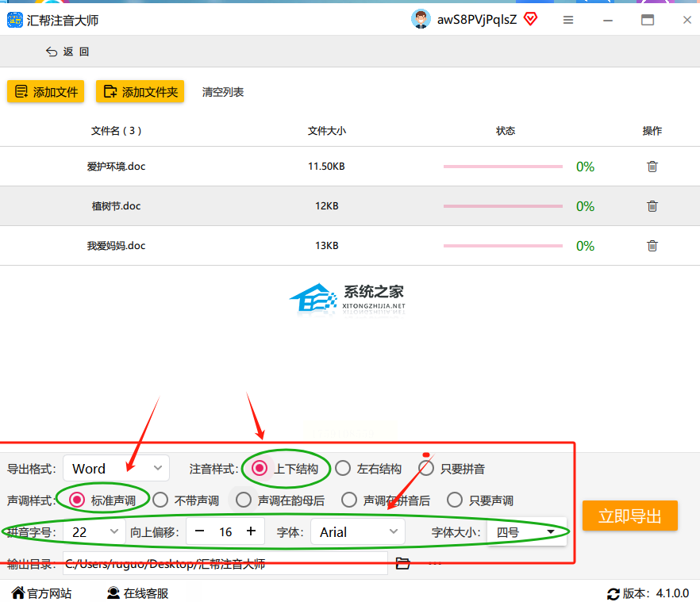The image size is (700, 602).
Task: Select 左右结构 annotation style
Action: pyautogui.click(x=368, y=469)
